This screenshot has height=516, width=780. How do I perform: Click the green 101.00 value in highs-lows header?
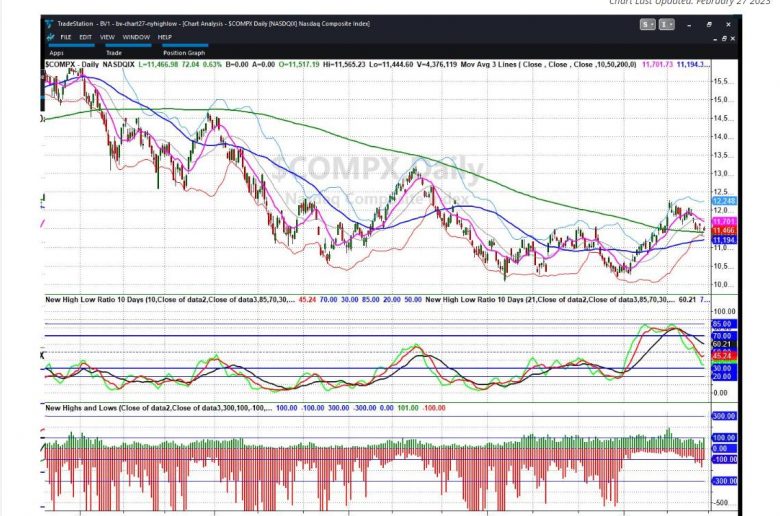(x=408, y=408)
